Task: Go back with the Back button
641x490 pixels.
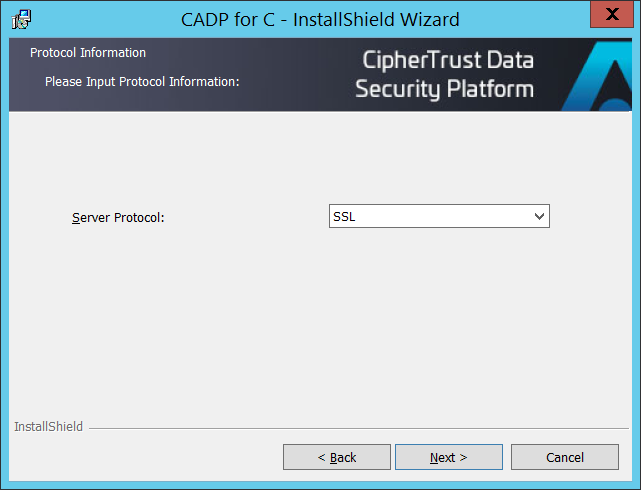Action: click(x=336, y=457)
